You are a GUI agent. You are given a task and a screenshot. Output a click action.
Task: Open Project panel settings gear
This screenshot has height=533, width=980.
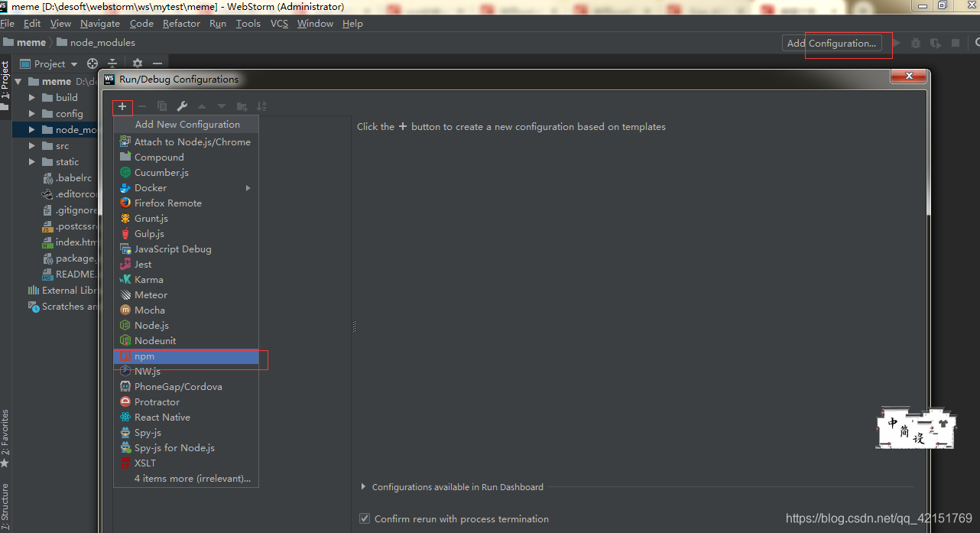click(138, 63)
